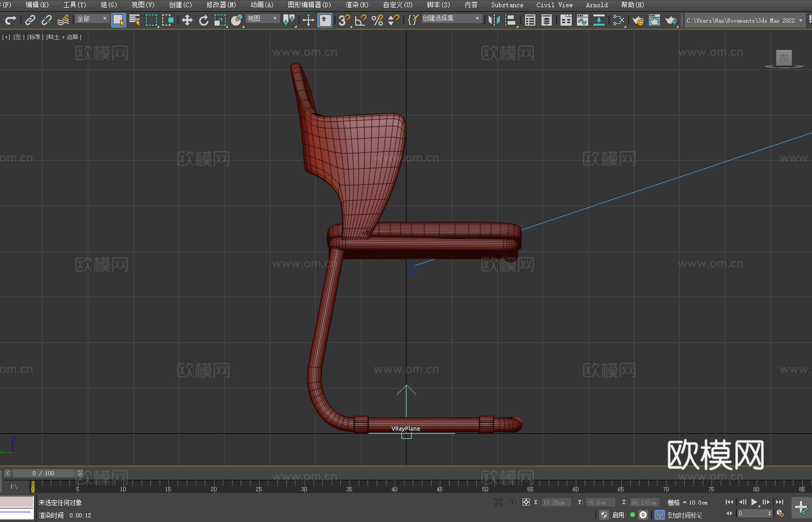
Task: Click the [+] viewport menu label
Action: [6, 37]
